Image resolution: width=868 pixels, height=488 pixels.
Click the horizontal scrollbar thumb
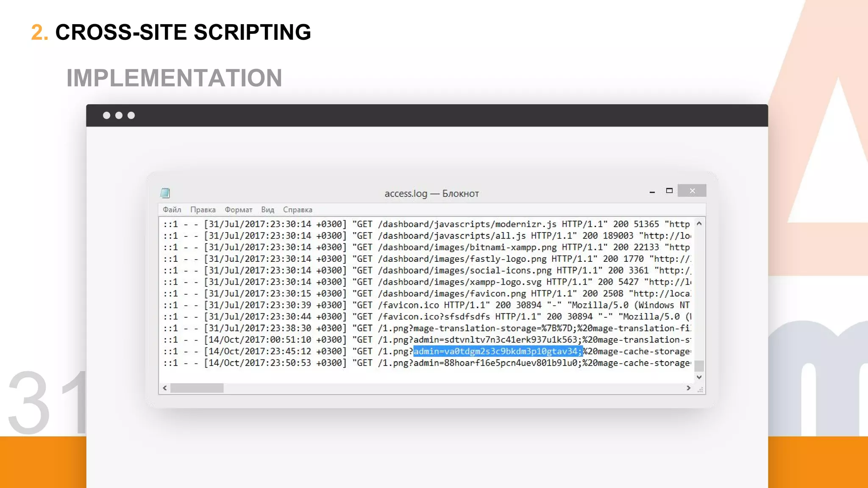coord(197,388)
